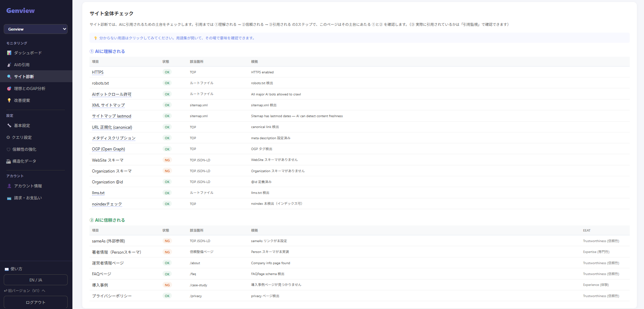Click NG badge in WebSite スキーマ row
644x309 pixels.
pos(167,160)
